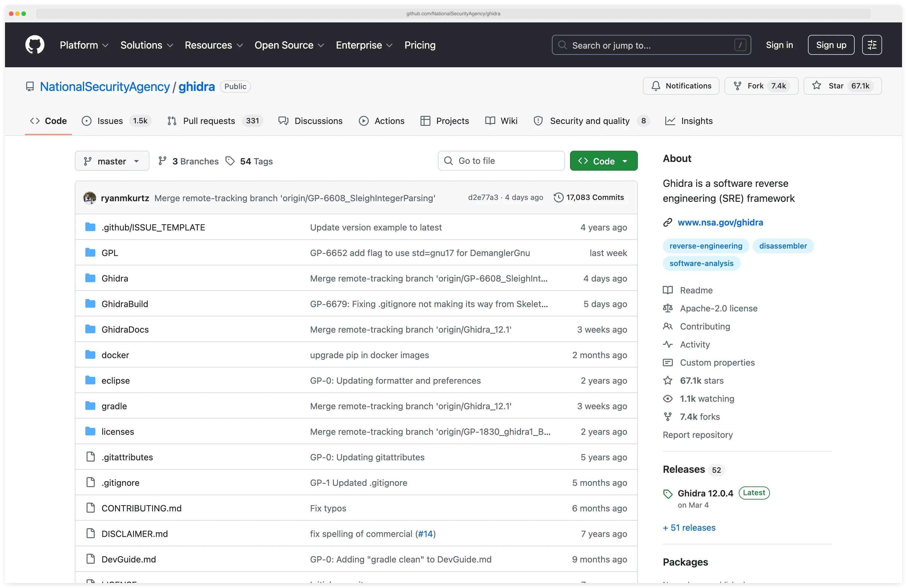907x588 pixels.
Task: Click the tag icon next to 54 Tags
Action: 230,161
